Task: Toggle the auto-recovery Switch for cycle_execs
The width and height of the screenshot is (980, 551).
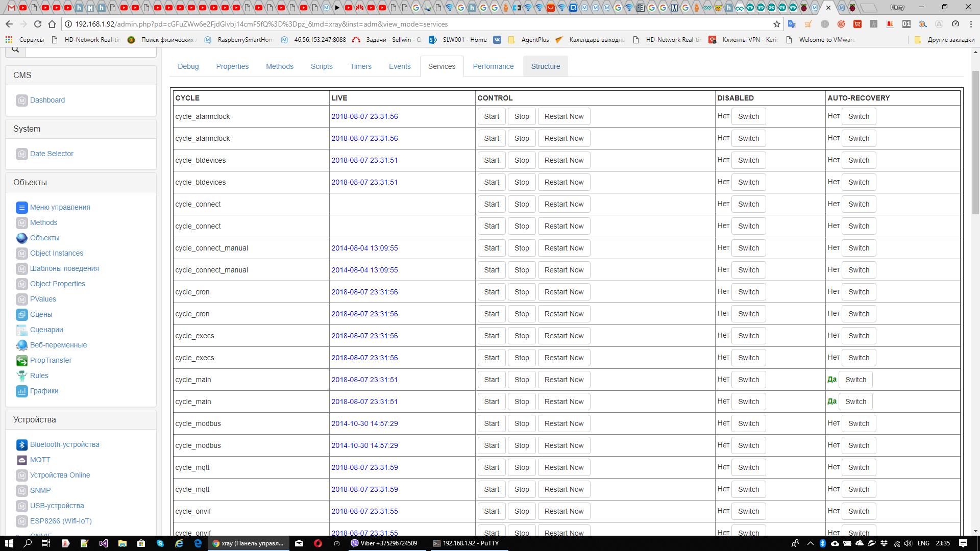Action: pyautogui.click(x=859, y=336)
